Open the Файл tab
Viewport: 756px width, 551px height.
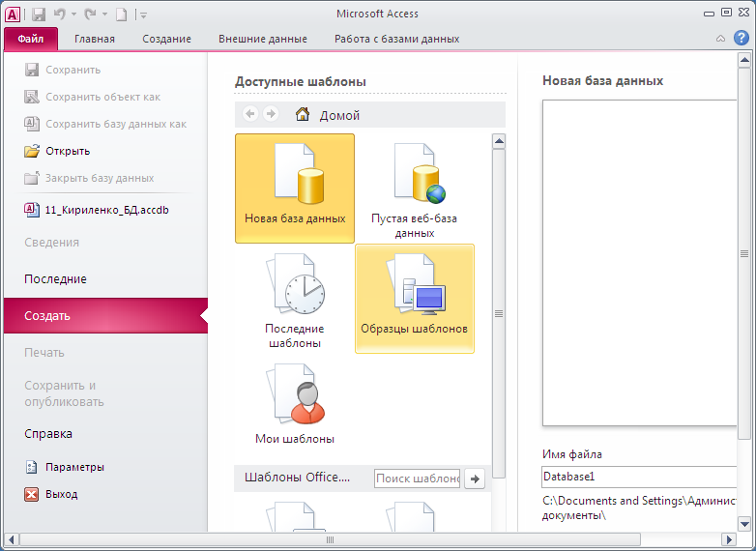(x=31, y=39)
